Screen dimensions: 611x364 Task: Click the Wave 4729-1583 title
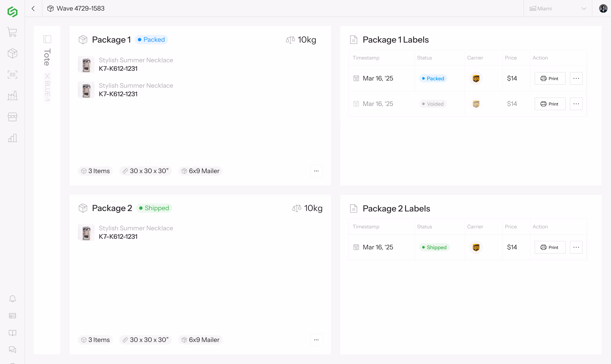pos(80,9)
